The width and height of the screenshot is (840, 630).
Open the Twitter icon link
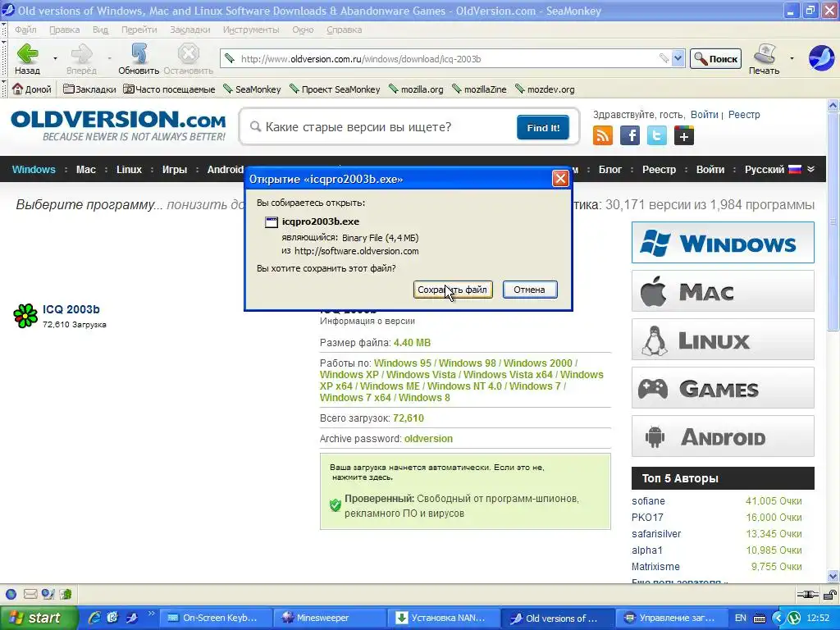click(657, 135)
